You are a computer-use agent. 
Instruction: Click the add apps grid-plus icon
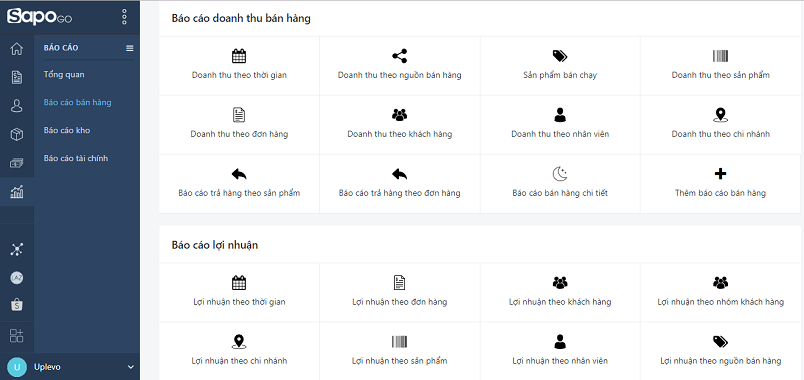pos(17,336)
